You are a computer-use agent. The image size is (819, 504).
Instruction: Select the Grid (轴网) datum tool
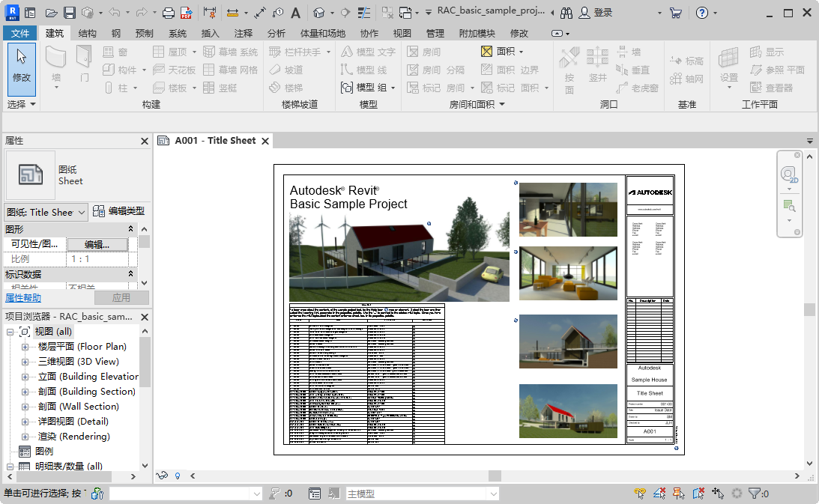coord(687,79)
